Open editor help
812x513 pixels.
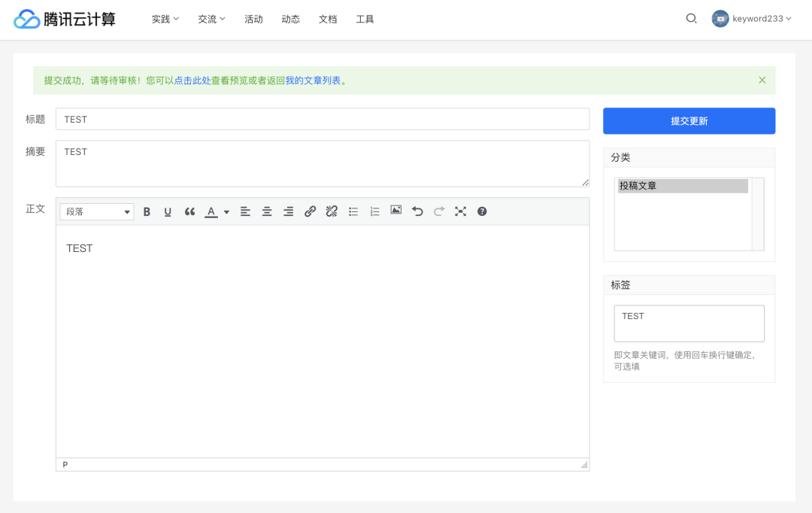(x=482, y=211)
